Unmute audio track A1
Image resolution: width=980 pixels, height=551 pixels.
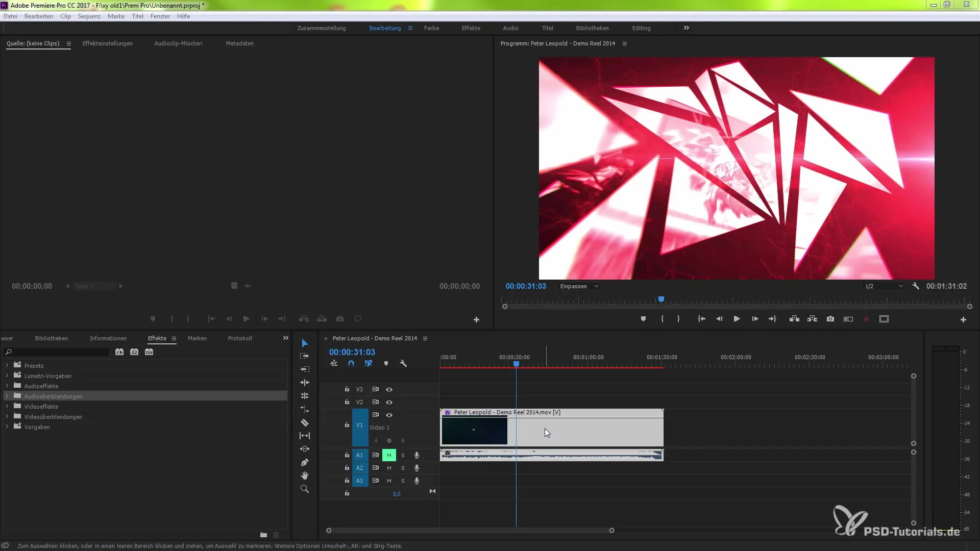pyautogui.click(x=389, y=455)
